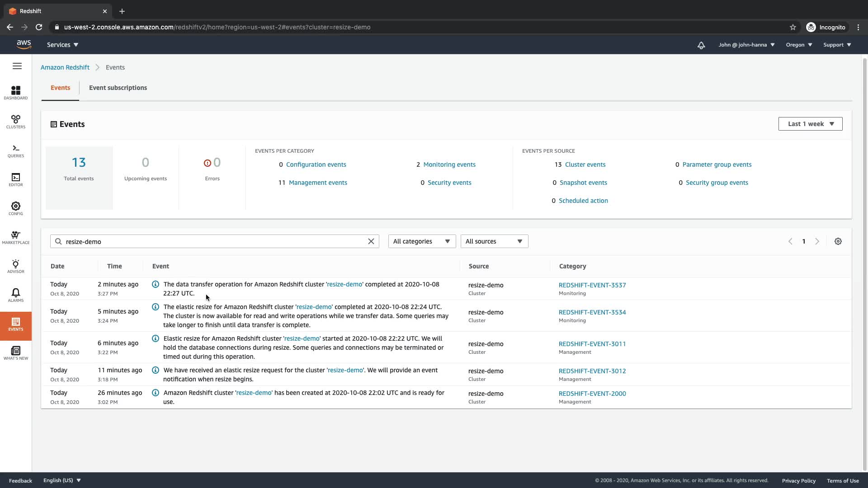
Task: Open the Queries sidebar icon
Action: (16, 150)
